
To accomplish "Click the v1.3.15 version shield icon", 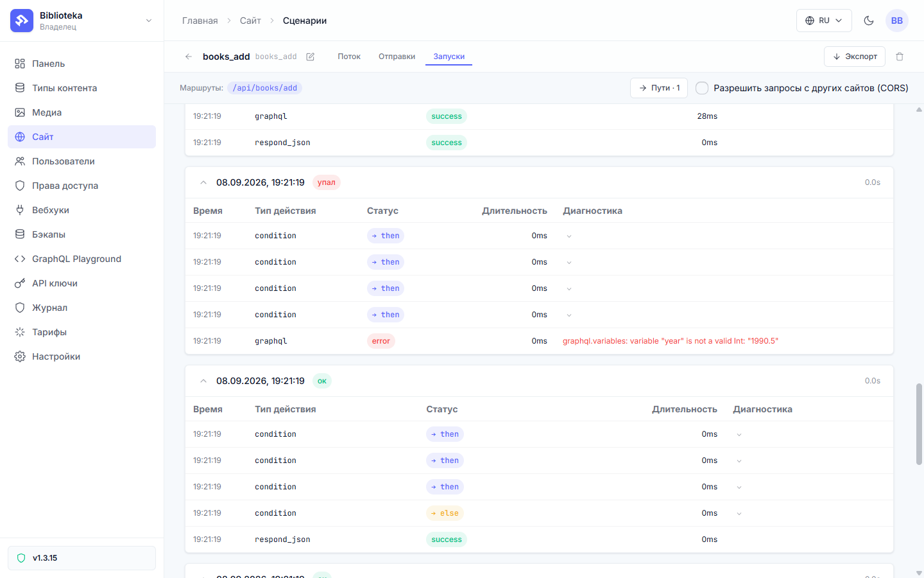I will pos(21,558).
